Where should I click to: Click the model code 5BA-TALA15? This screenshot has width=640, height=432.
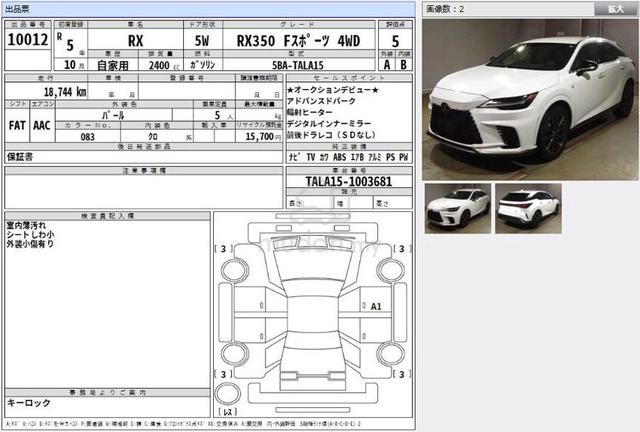click(298, 65)
